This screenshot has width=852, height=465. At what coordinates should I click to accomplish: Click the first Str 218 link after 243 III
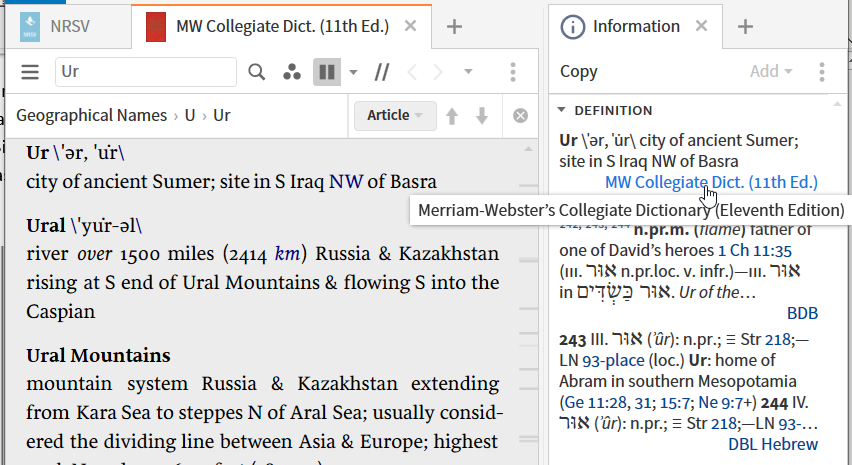click(x=778, y=339)
